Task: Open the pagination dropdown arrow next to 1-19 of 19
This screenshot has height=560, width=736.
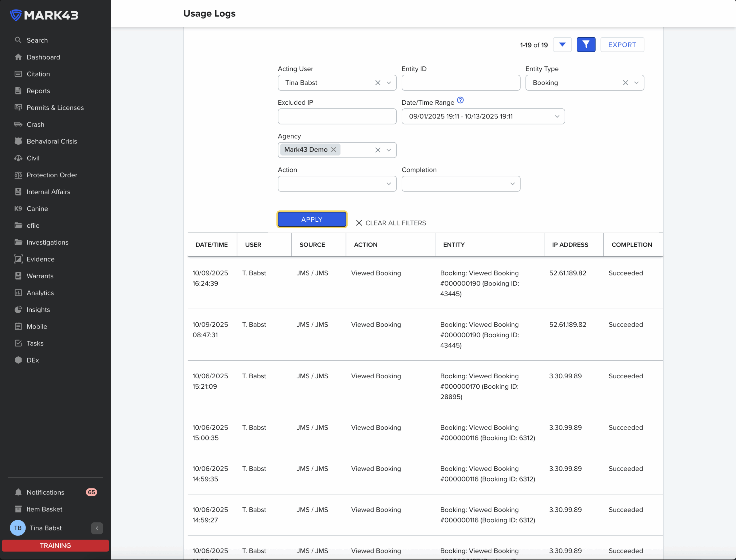Action: [562, 45]
